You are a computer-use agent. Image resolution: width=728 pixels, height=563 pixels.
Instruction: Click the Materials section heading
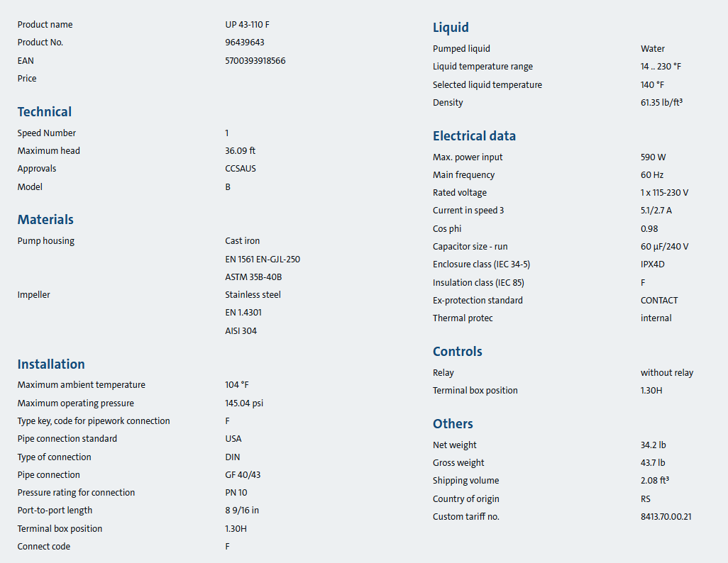tap(45, 220)
